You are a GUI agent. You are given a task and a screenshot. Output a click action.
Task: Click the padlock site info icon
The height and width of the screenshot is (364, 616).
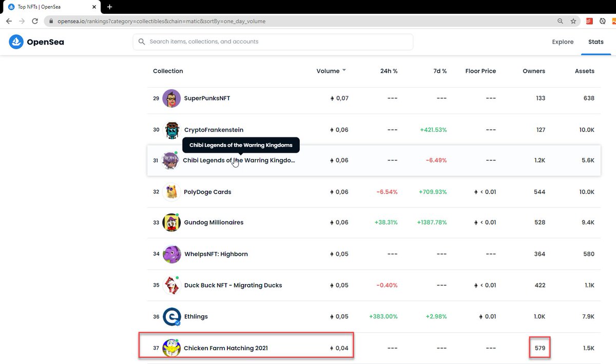(x=51, y=22)
